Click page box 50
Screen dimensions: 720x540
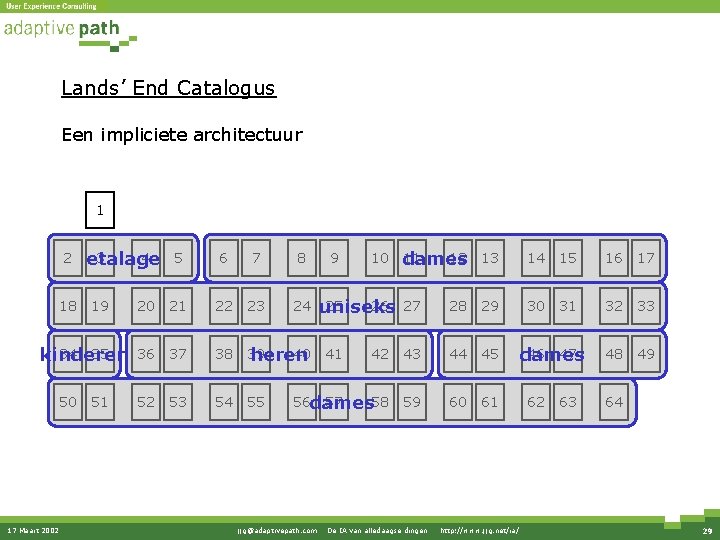(x=68, y=402)
